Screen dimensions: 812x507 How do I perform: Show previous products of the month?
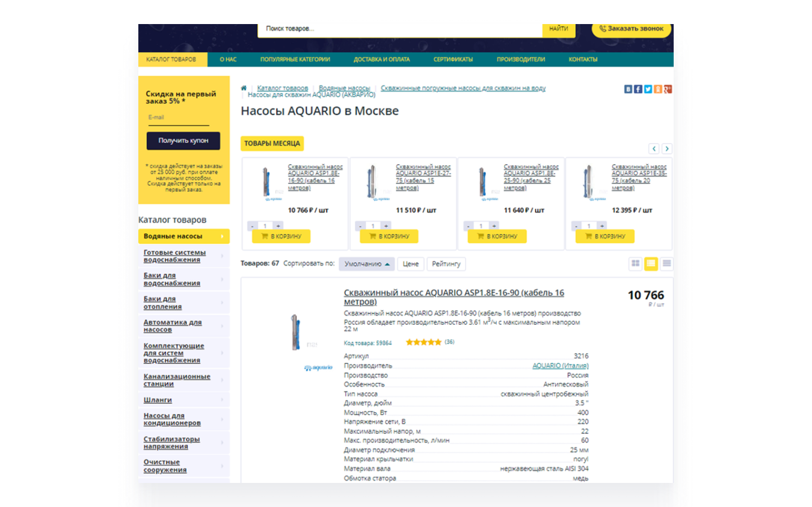(x=654, y=149)
